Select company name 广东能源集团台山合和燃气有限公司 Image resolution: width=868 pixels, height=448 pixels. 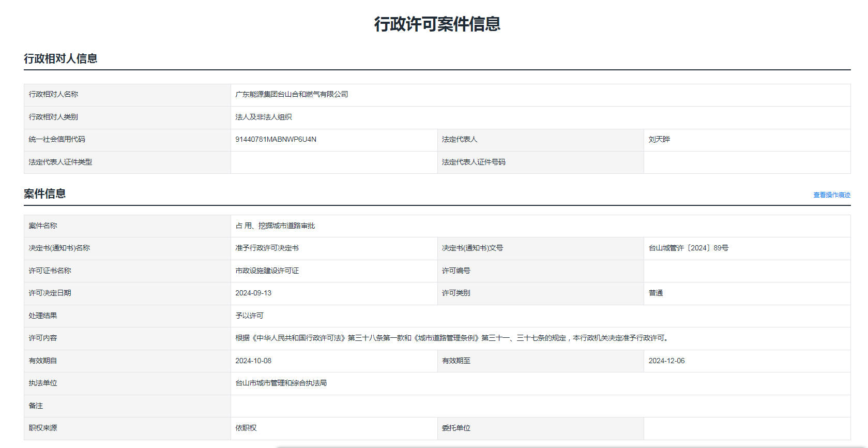(292, 95)
